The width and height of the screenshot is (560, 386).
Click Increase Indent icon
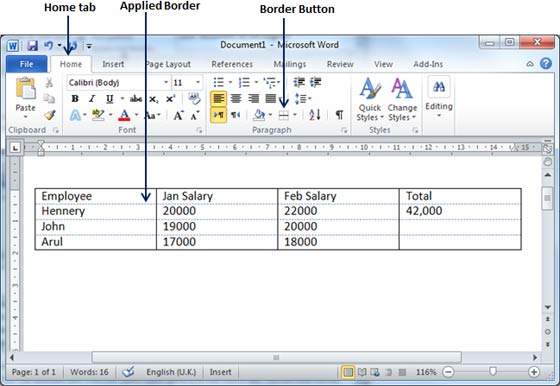pos(316,82)
